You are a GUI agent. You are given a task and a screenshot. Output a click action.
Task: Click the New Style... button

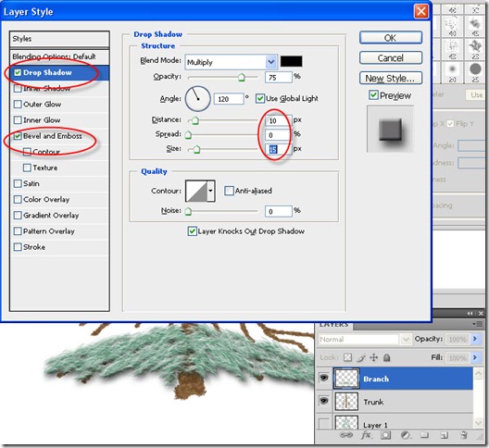pos(391,78)
